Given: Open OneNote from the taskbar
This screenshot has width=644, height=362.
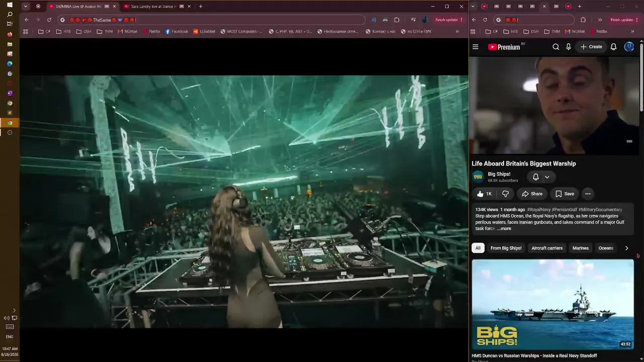Looking at the screenshot, I should pyautogui.click(x=10, y=93).
